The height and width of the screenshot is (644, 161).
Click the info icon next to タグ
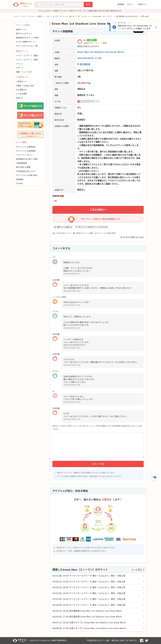click(59, 102)
